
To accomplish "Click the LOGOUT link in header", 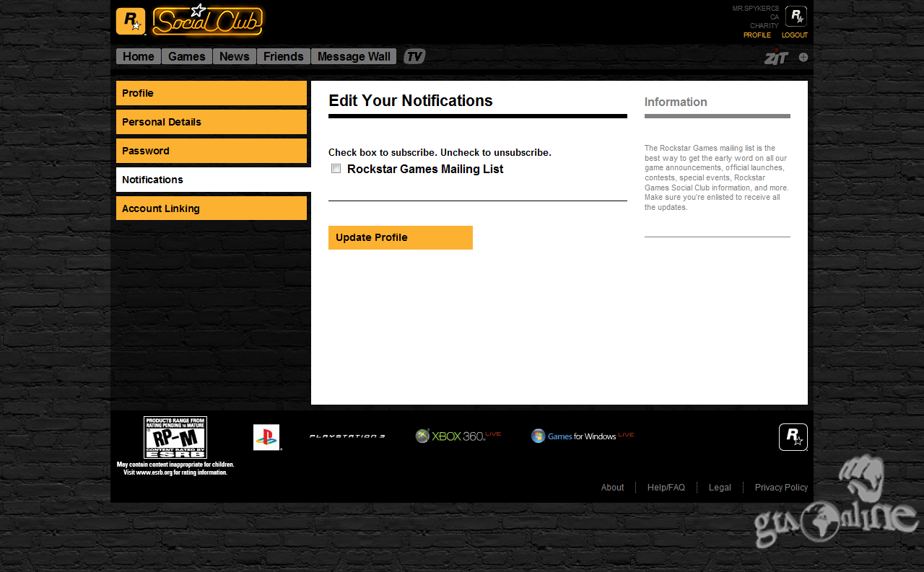I will [x=795, y=35].
